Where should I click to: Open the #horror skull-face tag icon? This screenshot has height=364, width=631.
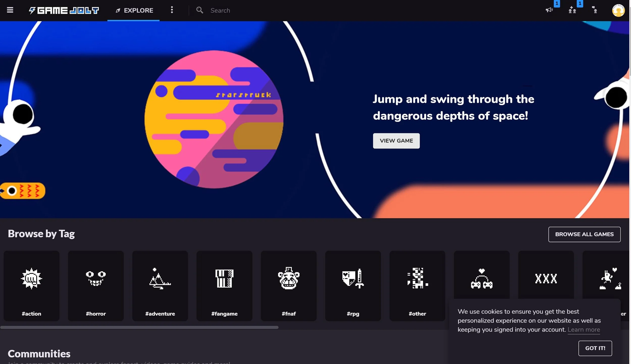[96, 278]
